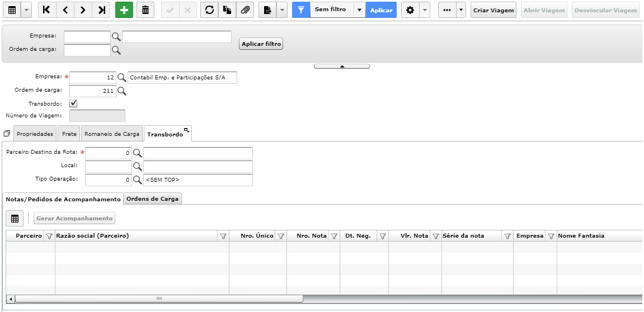Uncheck the Transbordo checkbox
The height and width of the screenshot is (312, 644).
[x=73, y=103]
